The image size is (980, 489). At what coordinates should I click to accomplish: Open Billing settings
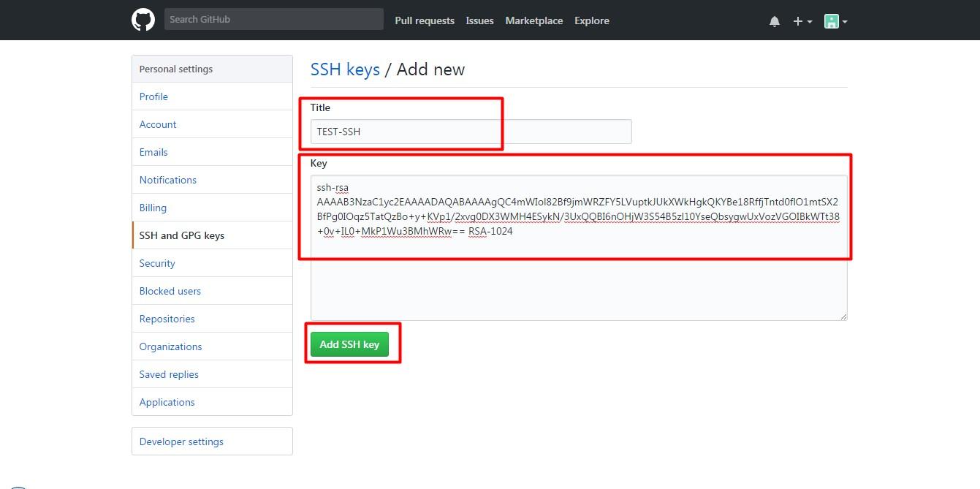212,208
